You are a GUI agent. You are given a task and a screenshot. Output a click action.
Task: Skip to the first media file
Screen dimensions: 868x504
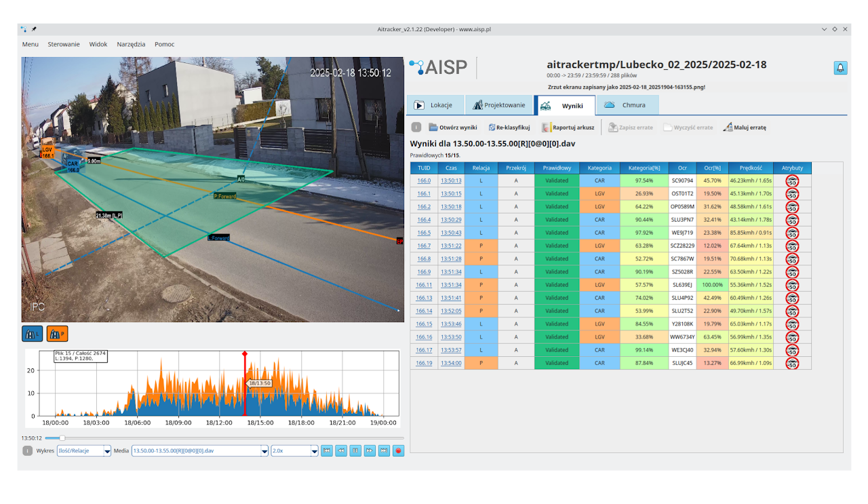click(327, 450)
